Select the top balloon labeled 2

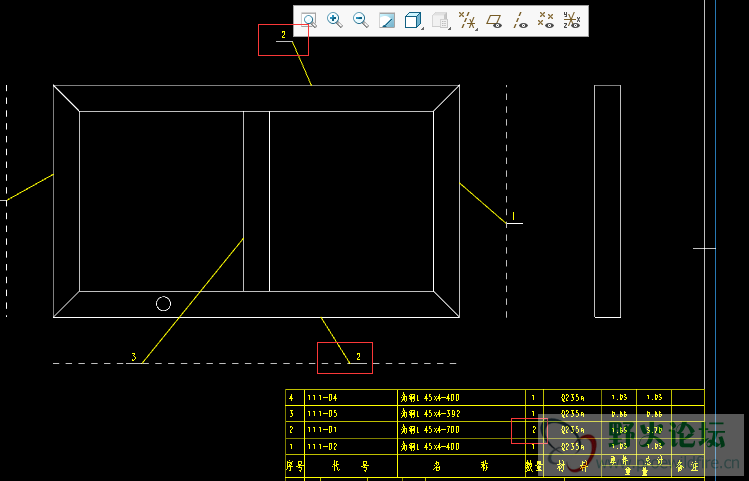(x=283, y=34)
